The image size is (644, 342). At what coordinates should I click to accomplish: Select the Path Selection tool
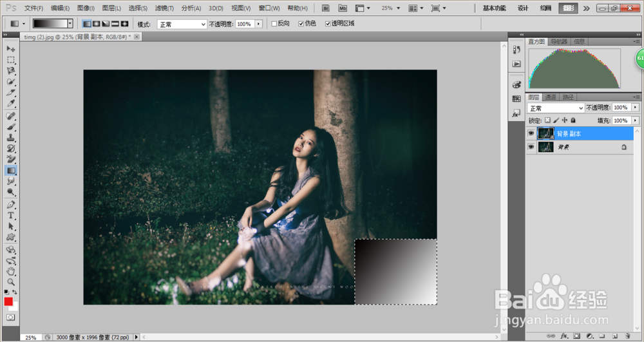tap(11, 226)
